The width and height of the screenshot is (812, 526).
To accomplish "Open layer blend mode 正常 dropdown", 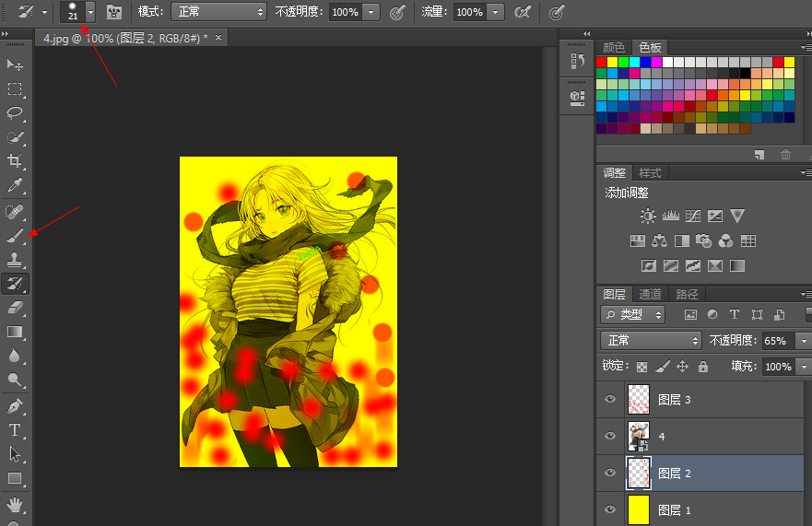I will (651, 341).
